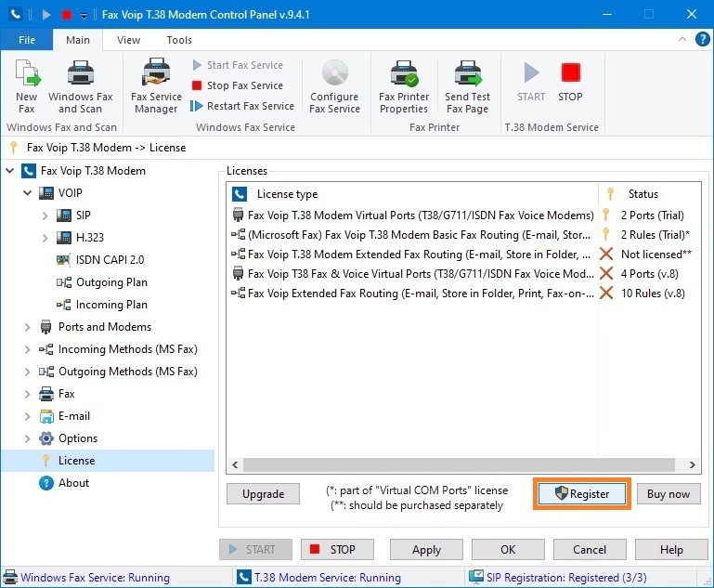Click ribbon STOP T.38 Modem Service

coord(570,82)
